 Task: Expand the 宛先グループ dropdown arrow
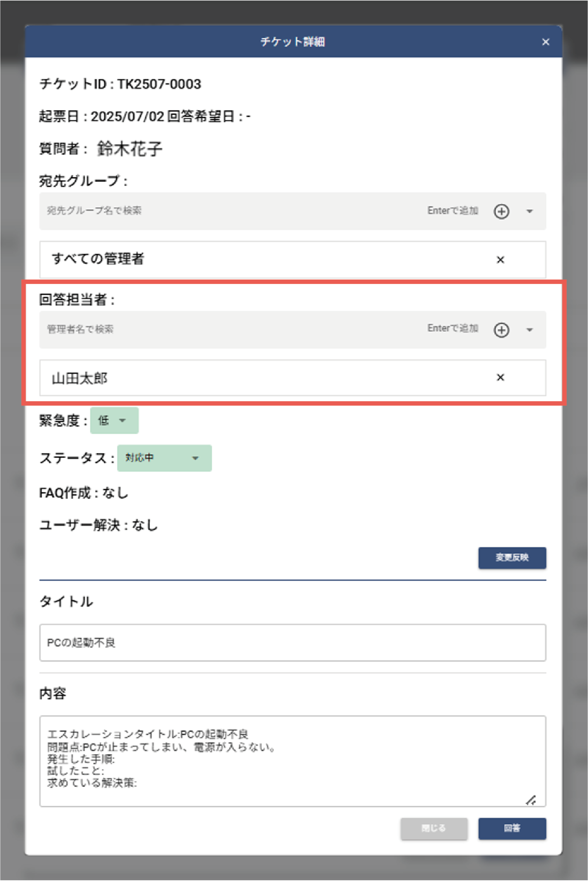click(x=529, y=212)
